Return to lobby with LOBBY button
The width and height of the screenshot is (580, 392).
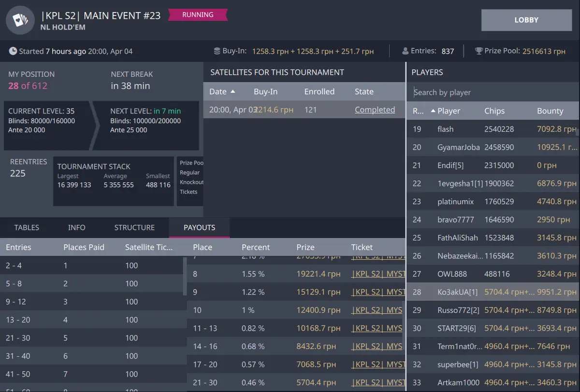click(526, 20)
